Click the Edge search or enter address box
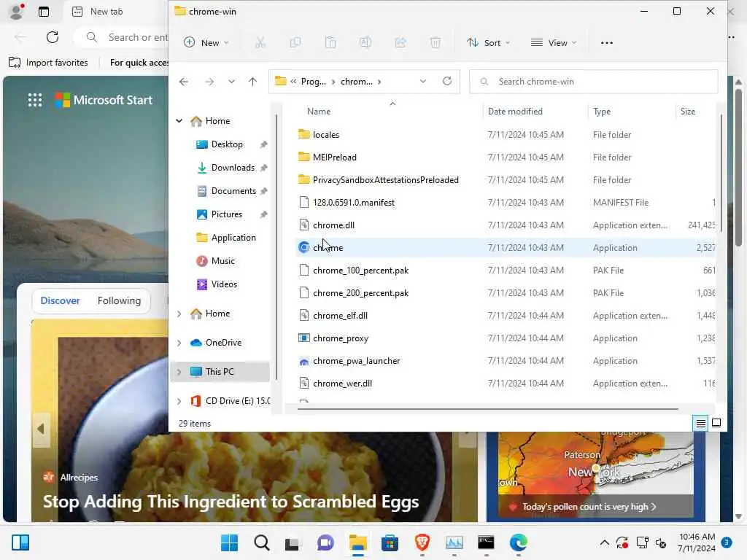This screenshot has height=560, width=747. (x=122, y=37)
